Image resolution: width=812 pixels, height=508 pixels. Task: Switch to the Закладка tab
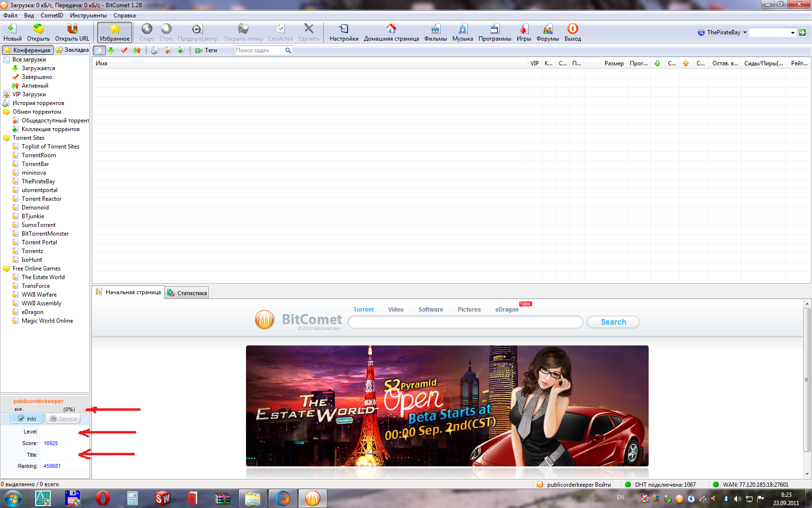[72, 50]
